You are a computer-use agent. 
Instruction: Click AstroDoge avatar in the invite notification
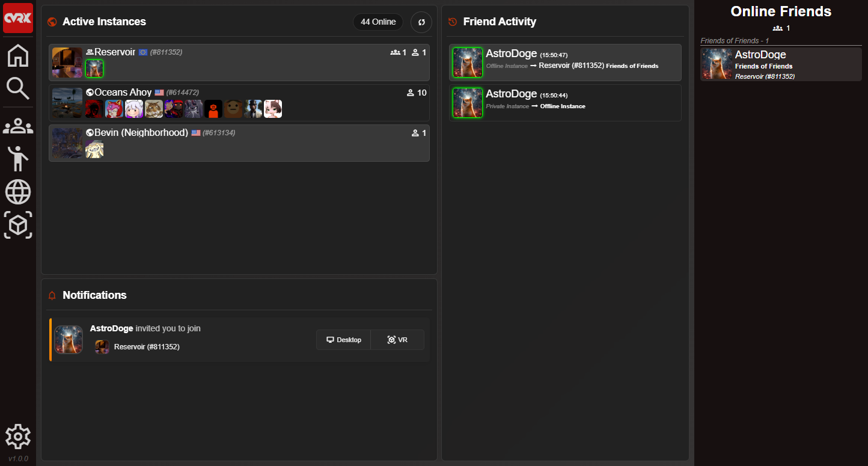pyautogui.click(x=69, y=340)
